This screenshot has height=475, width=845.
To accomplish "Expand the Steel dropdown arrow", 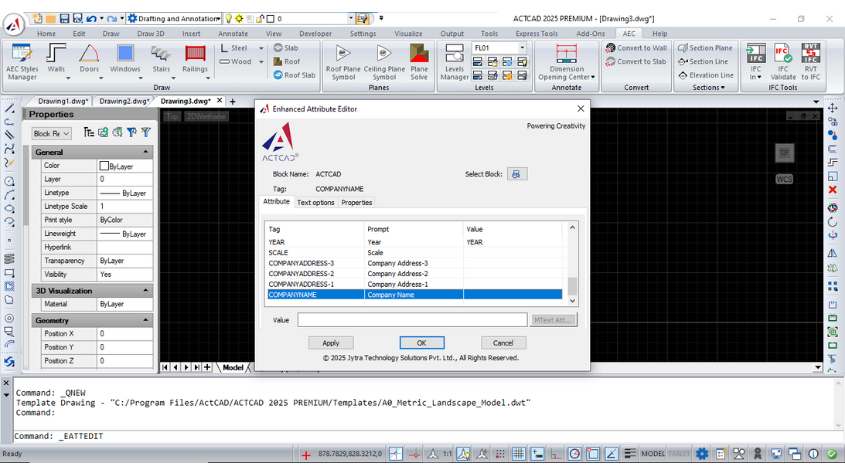I will 261,48.
